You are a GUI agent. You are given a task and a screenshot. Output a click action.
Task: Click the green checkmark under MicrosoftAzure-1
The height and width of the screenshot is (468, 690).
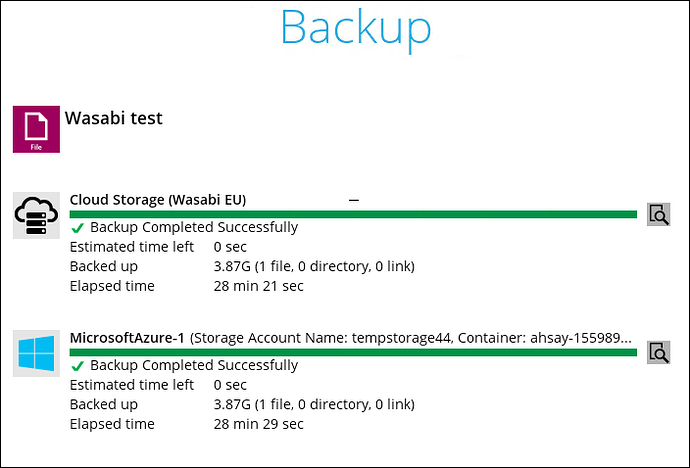click(x=77, y=366)
